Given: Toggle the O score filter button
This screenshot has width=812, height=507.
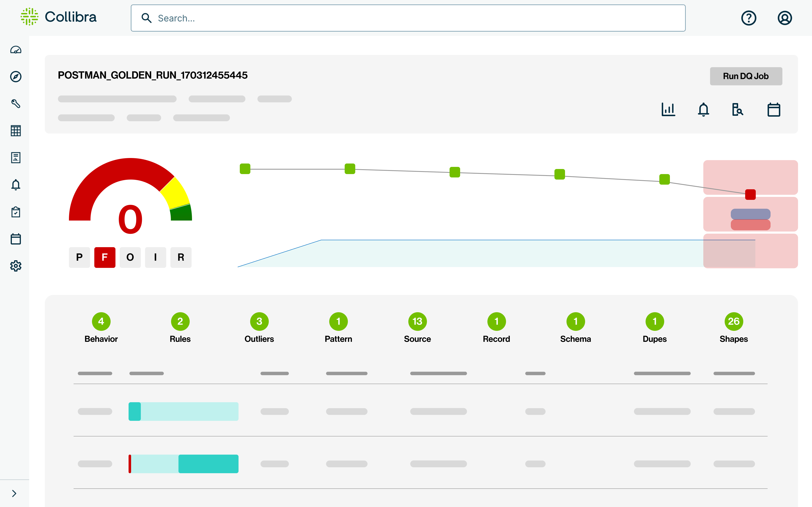Looking at the screenshot, I should pos(130,257).
